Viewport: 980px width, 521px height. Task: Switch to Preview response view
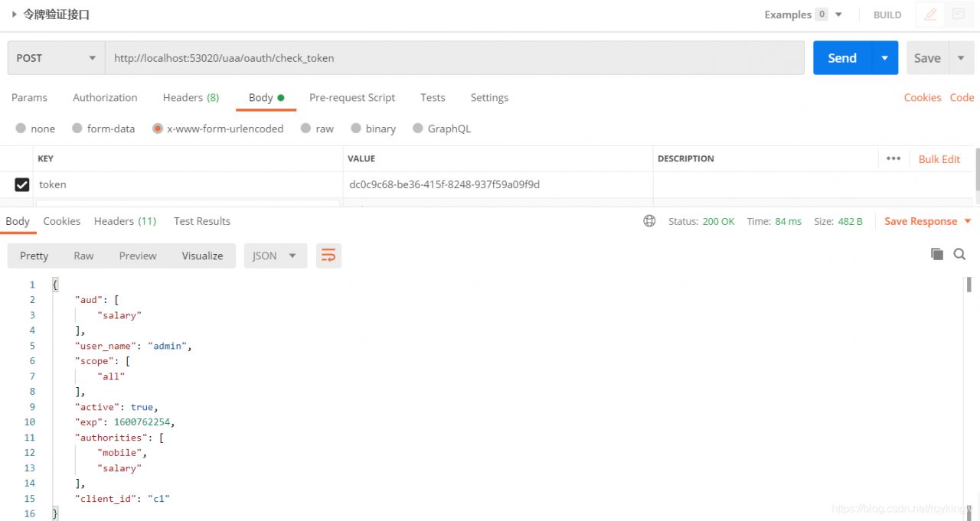coord(138,256)
